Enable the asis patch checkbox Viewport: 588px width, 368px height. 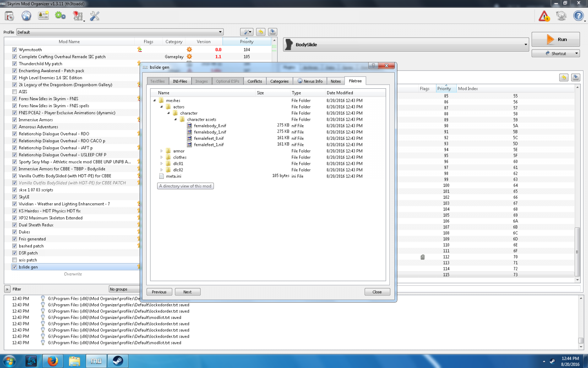click(x=14, y=260)
